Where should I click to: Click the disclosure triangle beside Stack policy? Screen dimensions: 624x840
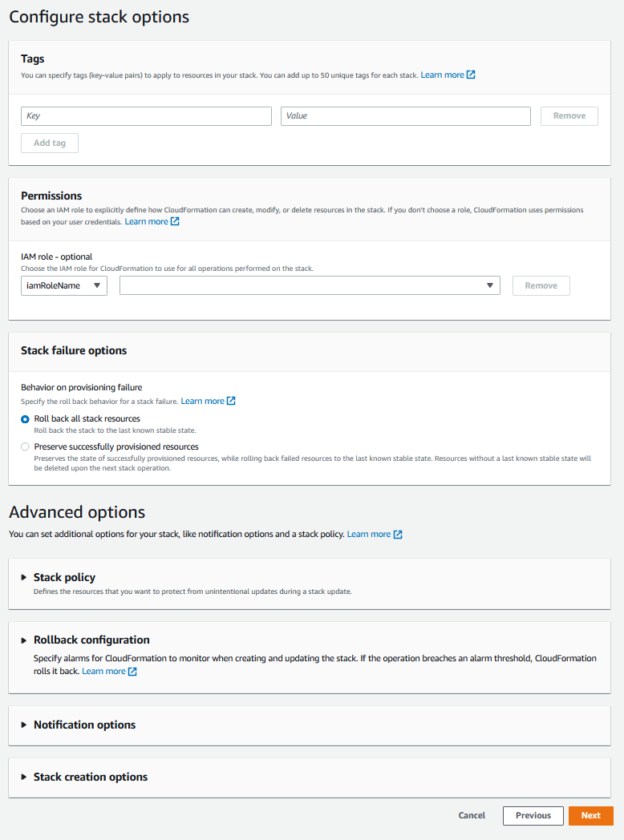click(x=23, y=577)
